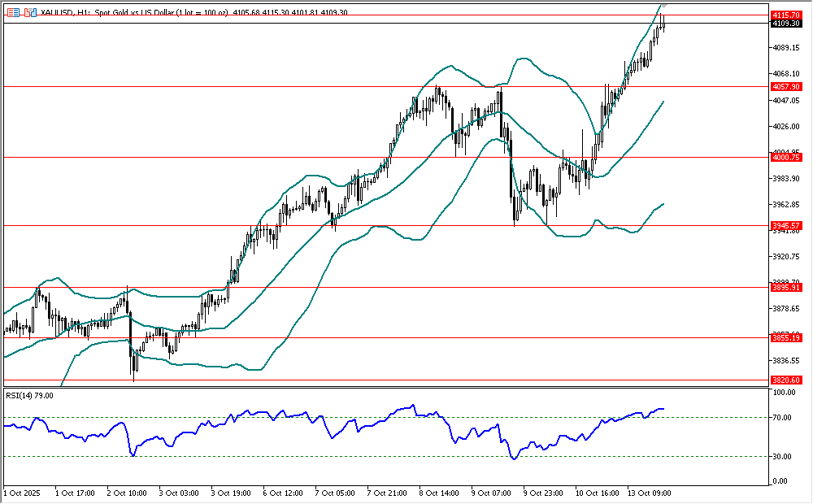Screen dimensions: 813x504
Task: Click the 1 Oct 2025 date label
Action: click(x=23, y=493)
